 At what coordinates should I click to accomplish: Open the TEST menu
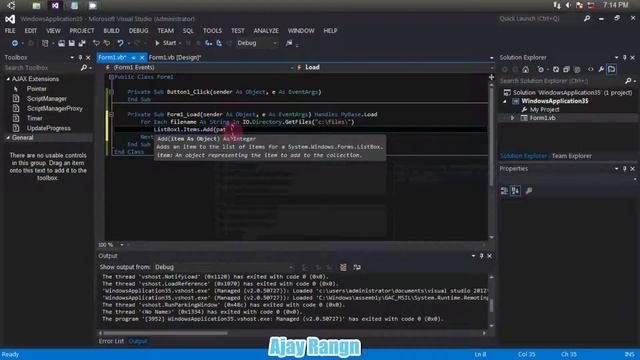[x=238, y=31]
